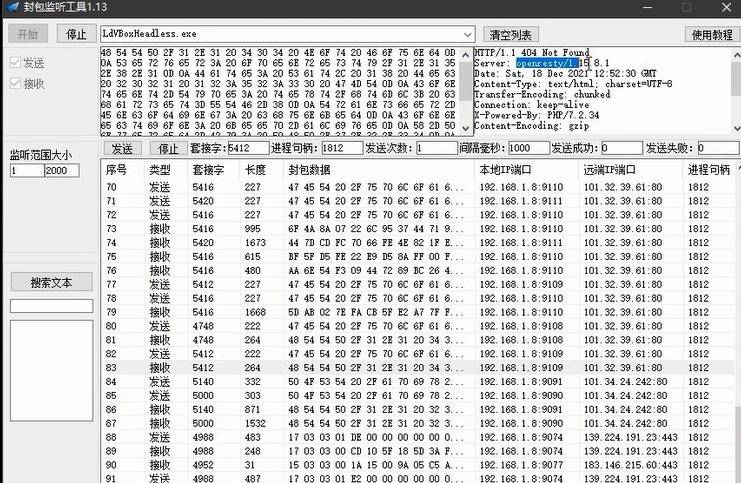
Task: Click the 发送失败 counter field
Action: coord(718,148)
